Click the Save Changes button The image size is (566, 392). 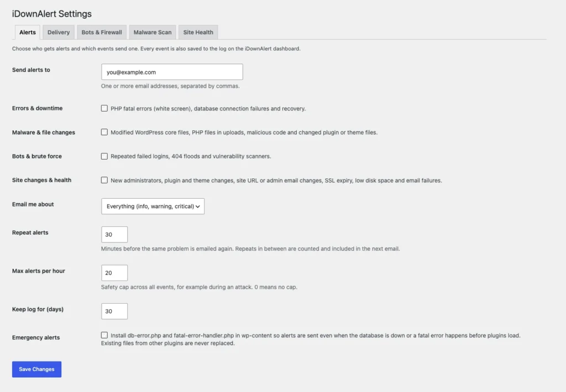(36, 369)
